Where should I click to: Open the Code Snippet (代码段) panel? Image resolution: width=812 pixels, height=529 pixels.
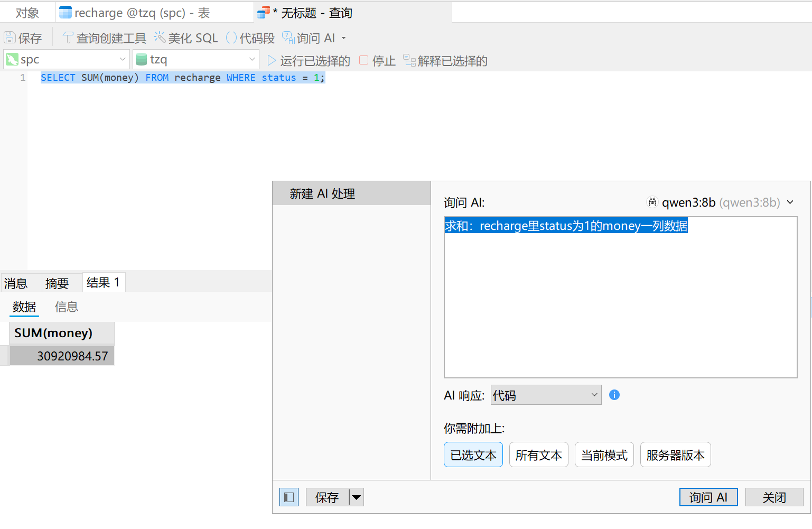pyautogui.click(x=231, y=38)
